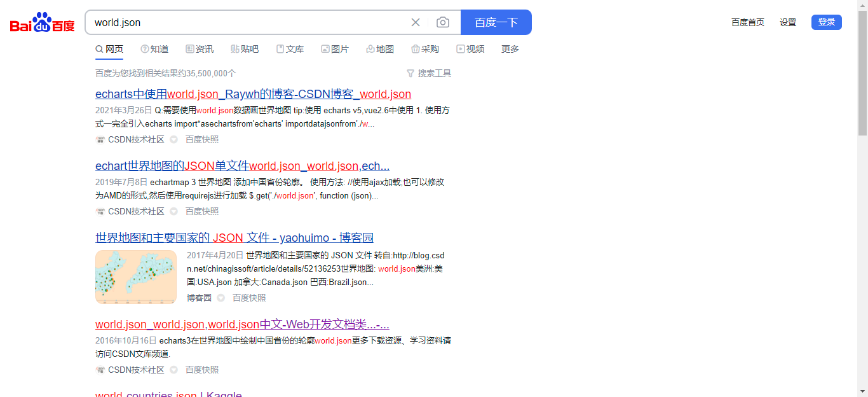
Task: Open 百度快照 for echart世界地图 result
Action: [202, 211]
